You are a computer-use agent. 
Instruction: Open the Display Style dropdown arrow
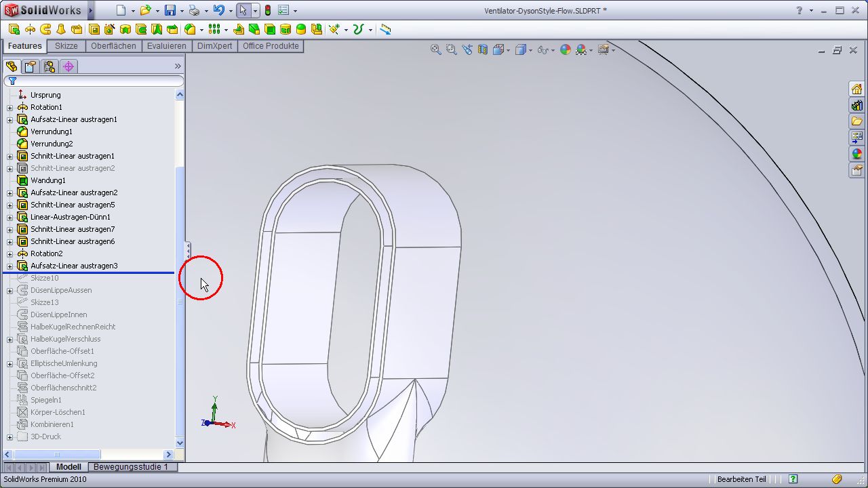tap(530, 50)
